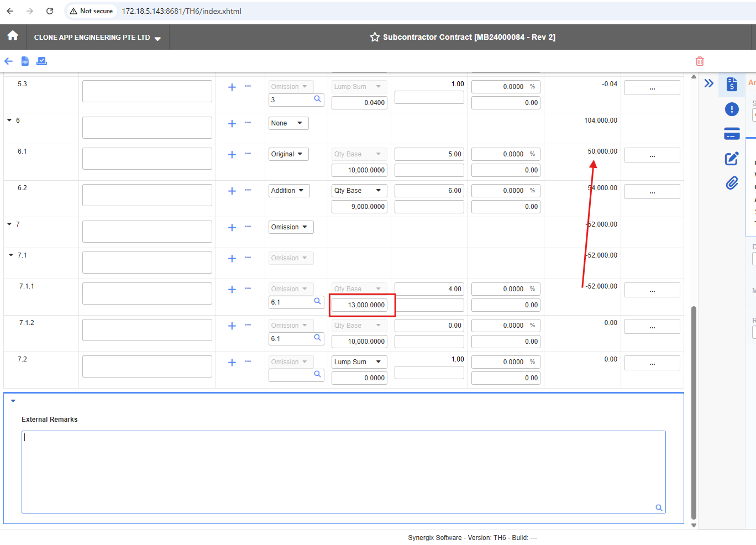756x545 pixels.
Task: Open more options for row 7.1.2
Action: click(248, 324)
